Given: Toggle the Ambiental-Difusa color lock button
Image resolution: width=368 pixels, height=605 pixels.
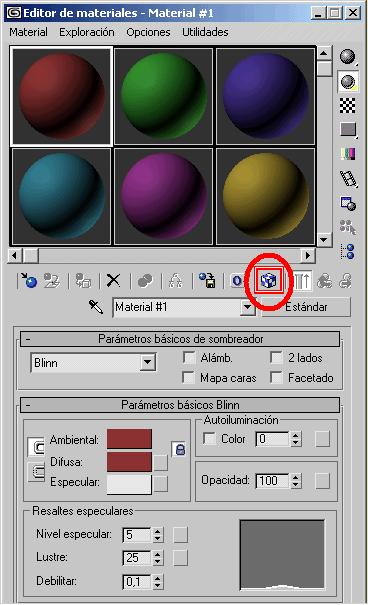Looking at the screenshot, I should coord(36,447).
